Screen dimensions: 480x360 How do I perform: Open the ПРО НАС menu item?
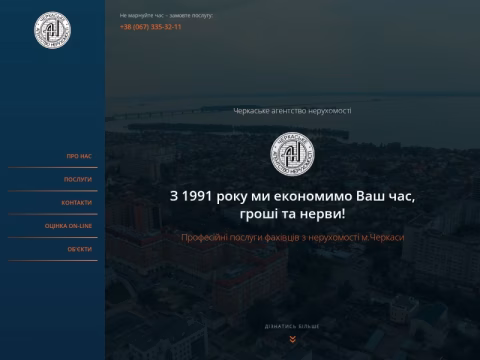79,156
